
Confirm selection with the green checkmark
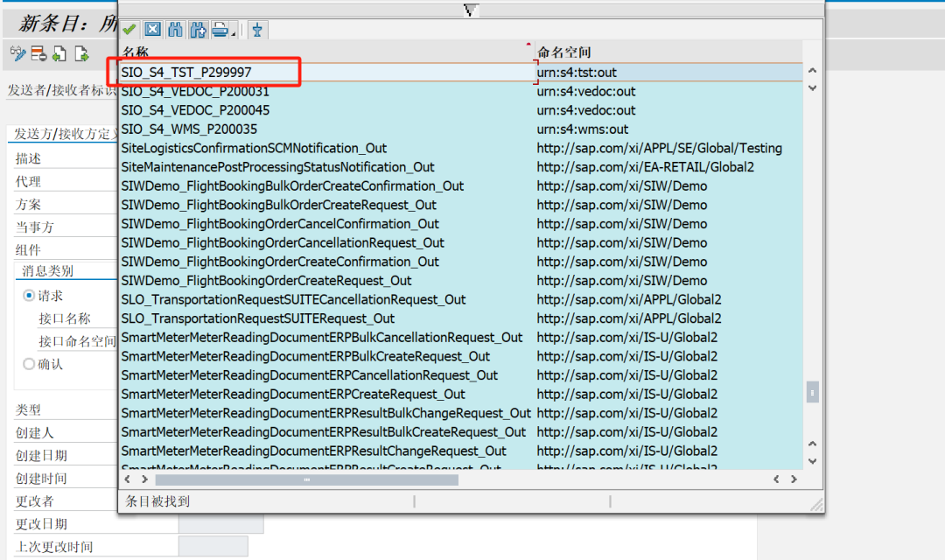point(129,29)
